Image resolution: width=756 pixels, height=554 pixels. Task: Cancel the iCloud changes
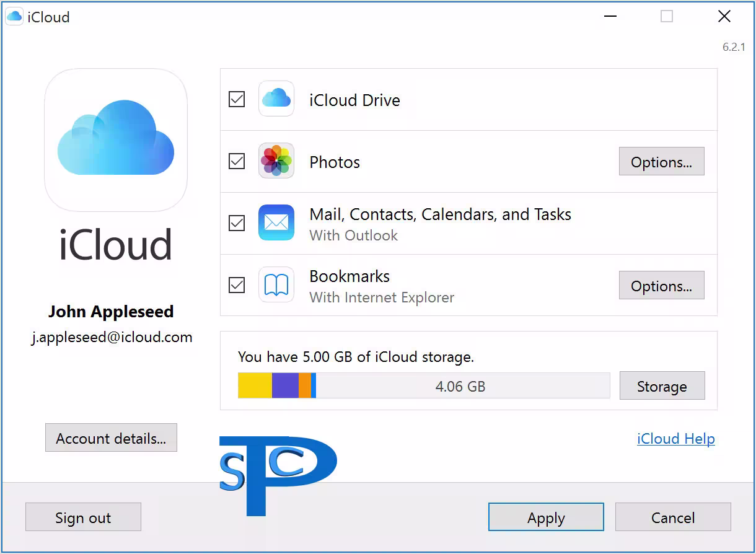coord(673,517)
